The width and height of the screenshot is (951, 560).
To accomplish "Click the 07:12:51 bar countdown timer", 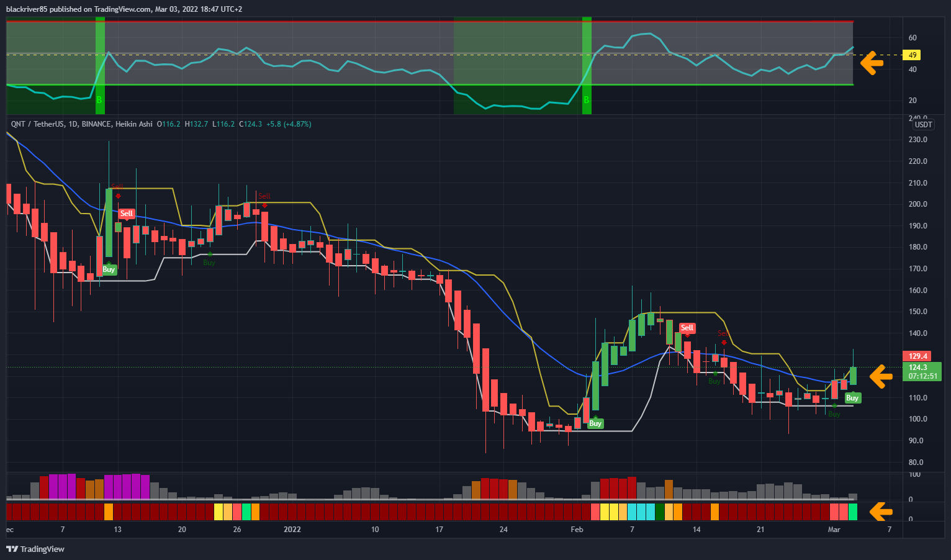I will 923,376.
